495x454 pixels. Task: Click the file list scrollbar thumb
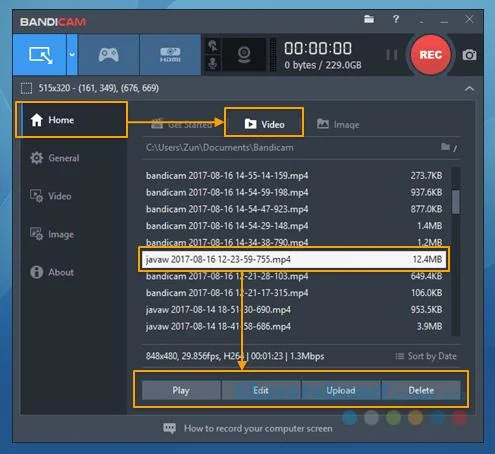pos(456,202)
